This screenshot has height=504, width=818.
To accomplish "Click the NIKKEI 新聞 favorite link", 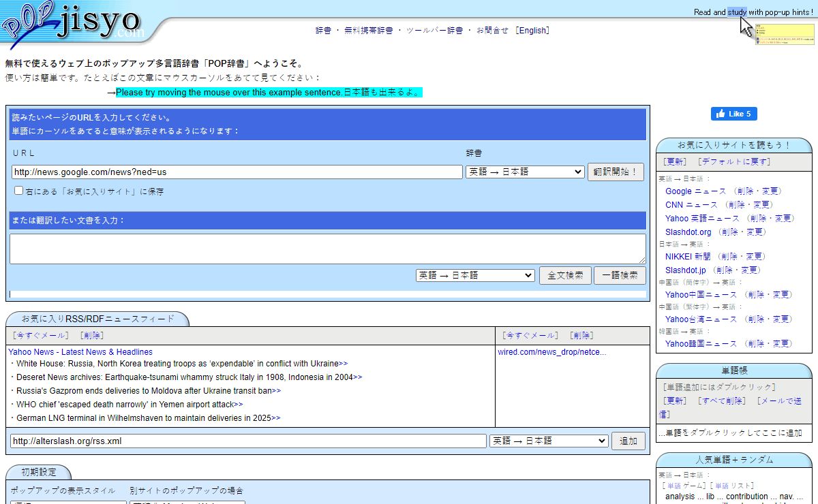I will [x=688, y=256].
